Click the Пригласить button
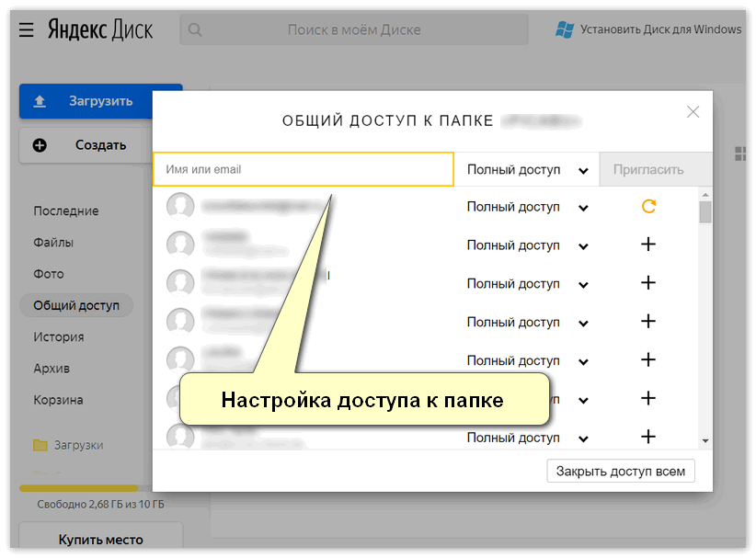This screenshot has width=756, height=558. 656,170
